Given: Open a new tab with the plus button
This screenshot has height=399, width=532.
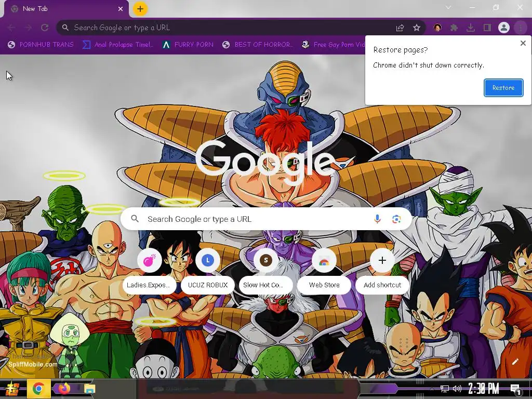Looking at the screenshot, I should (140, 9).
